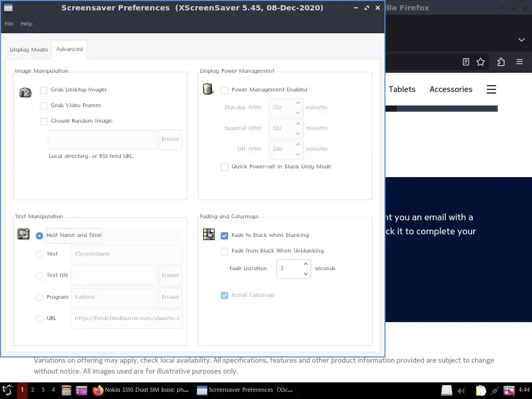Click the Nokia page progress bar
532x399 pixels.
[x=442, y=109]
